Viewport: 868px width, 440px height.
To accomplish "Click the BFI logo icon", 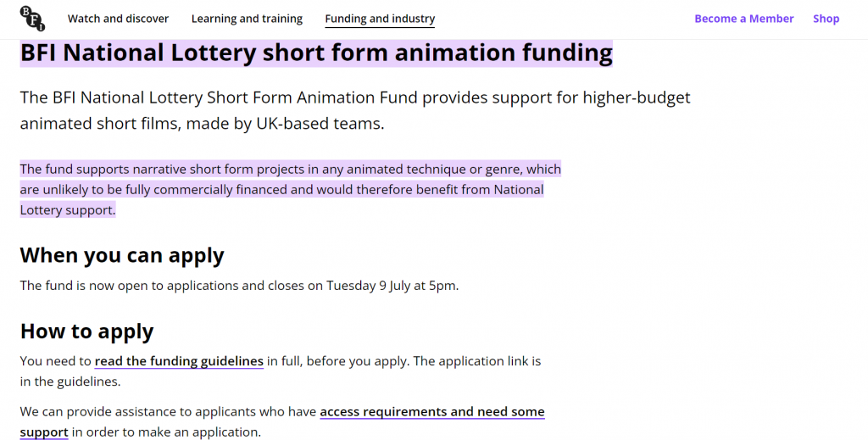I will (x=33, y=19).
